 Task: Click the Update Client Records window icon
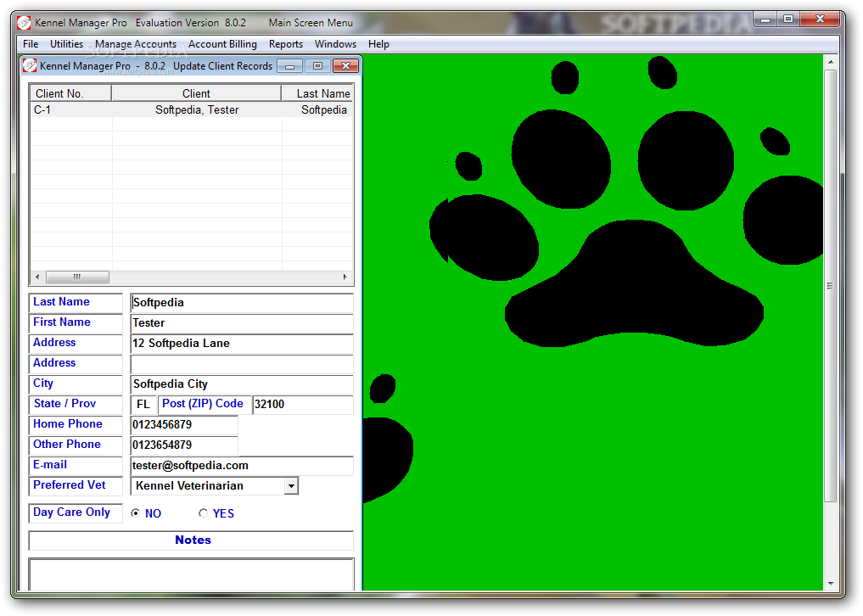(x=30, y=66)
